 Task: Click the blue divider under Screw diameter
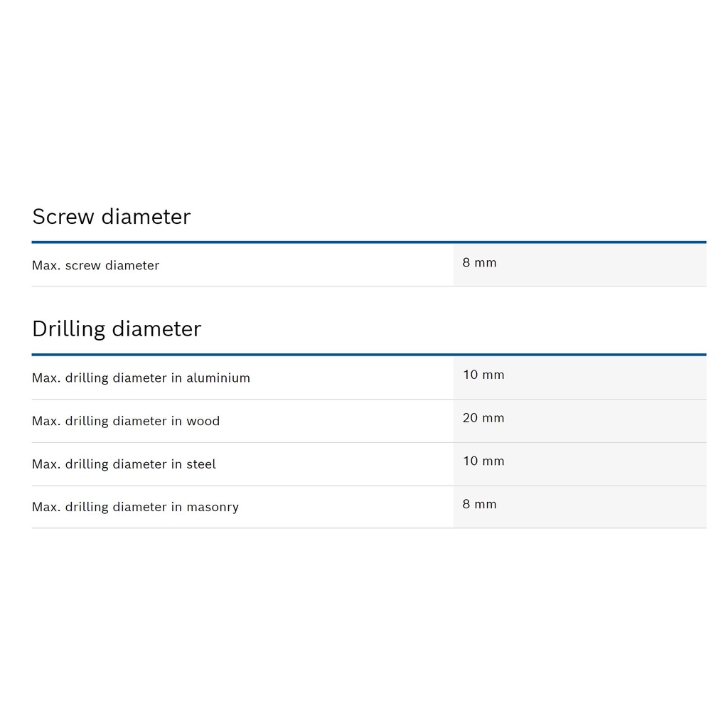(368, 242)
